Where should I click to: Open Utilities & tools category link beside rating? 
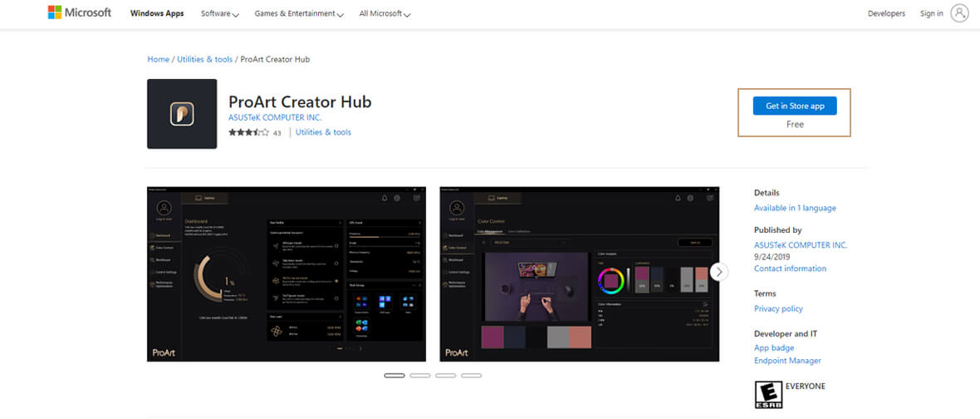(323, 132)
